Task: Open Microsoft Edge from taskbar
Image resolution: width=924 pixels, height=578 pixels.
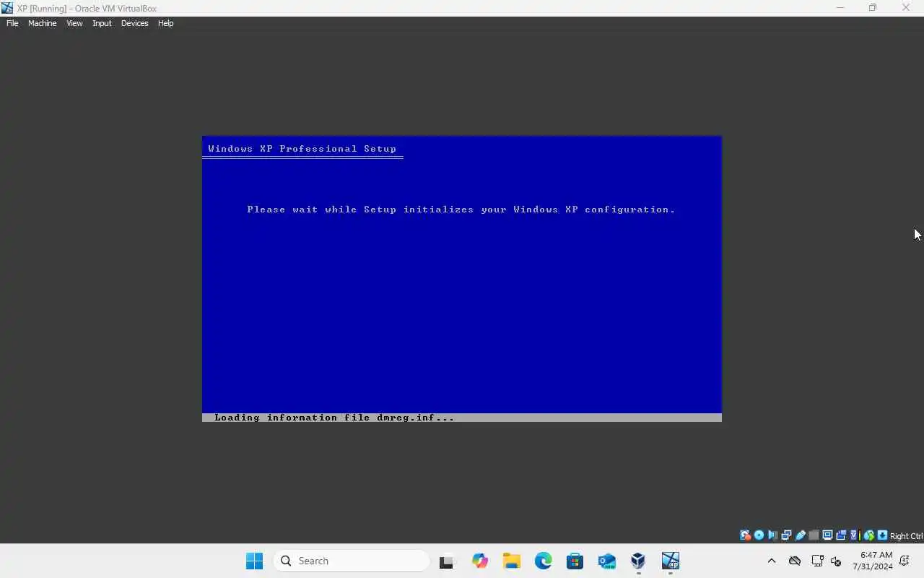Action: tap(543, 561)
